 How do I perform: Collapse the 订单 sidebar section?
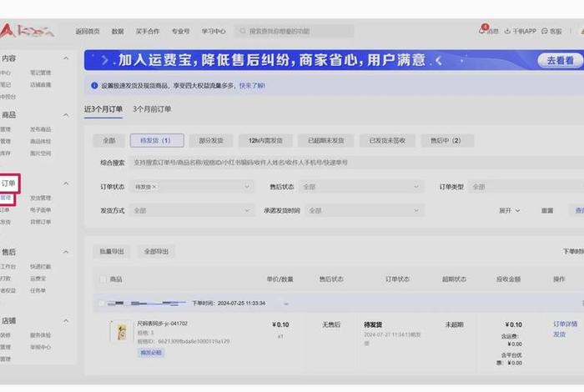[66, 183]
